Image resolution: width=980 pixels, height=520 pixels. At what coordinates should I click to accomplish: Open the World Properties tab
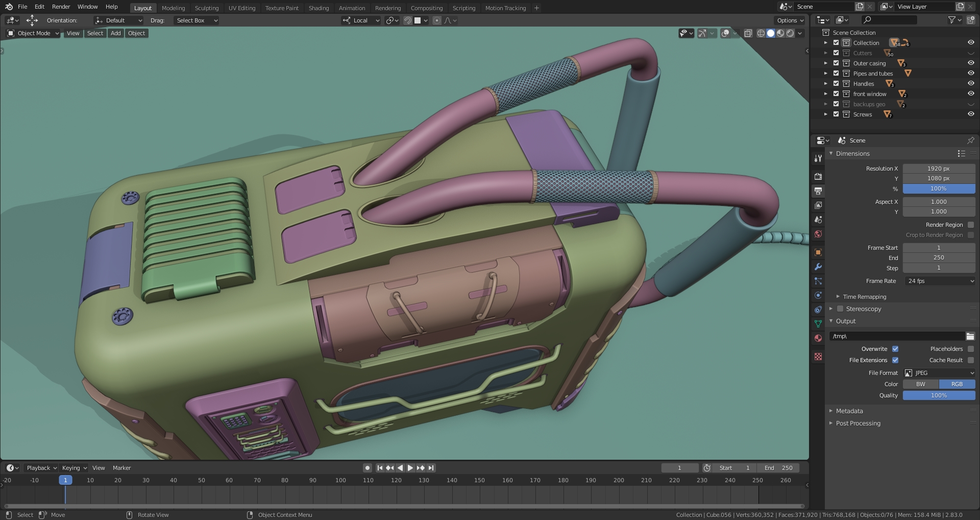[x=818, y=233]
